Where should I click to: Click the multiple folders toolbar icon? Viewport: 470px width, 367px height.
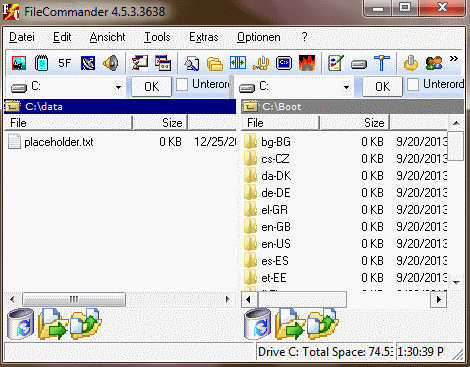215,63
